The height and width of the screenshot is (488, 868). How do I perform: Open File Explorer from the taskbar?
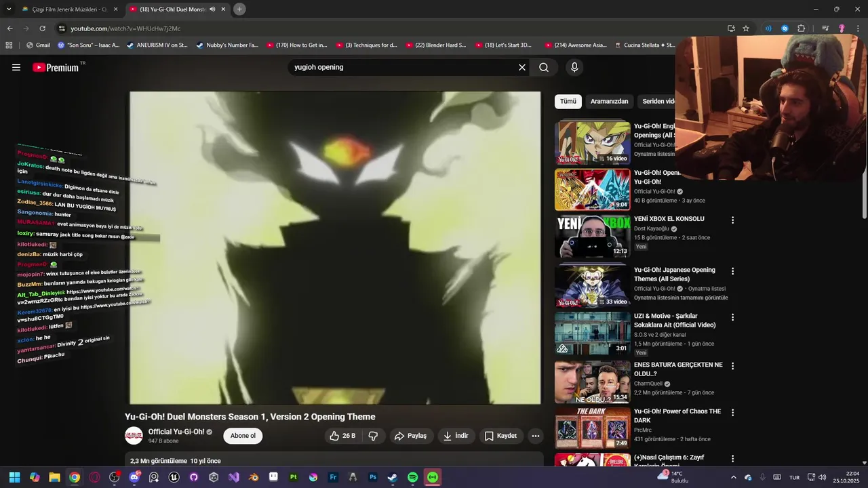[x=54, y=477]
